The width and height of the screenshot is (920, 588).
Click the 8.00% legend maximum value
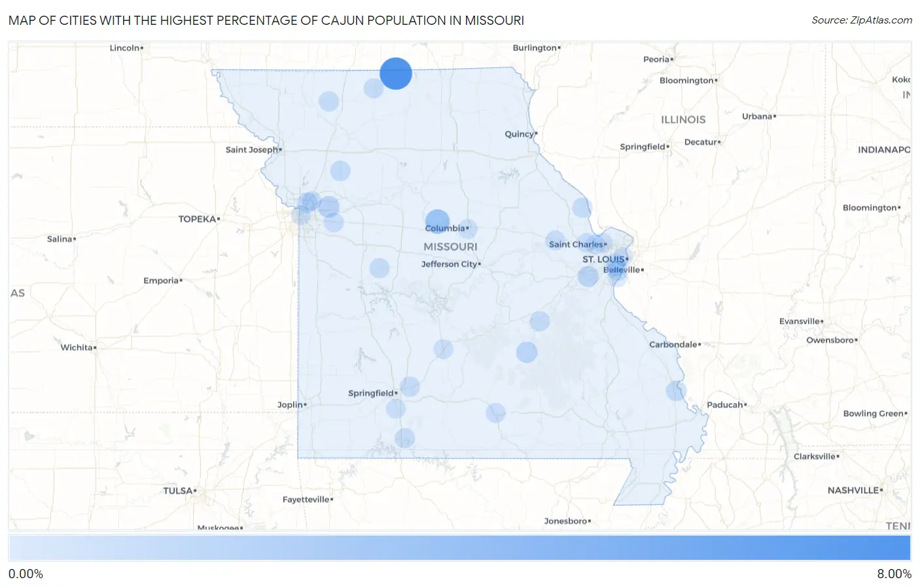894,574
